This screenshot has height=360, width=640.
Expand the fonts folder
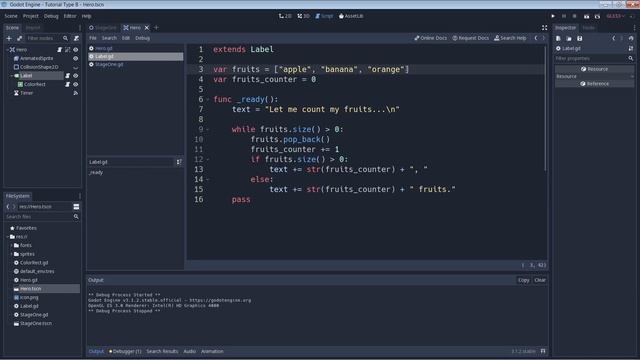tap(11, 245)
